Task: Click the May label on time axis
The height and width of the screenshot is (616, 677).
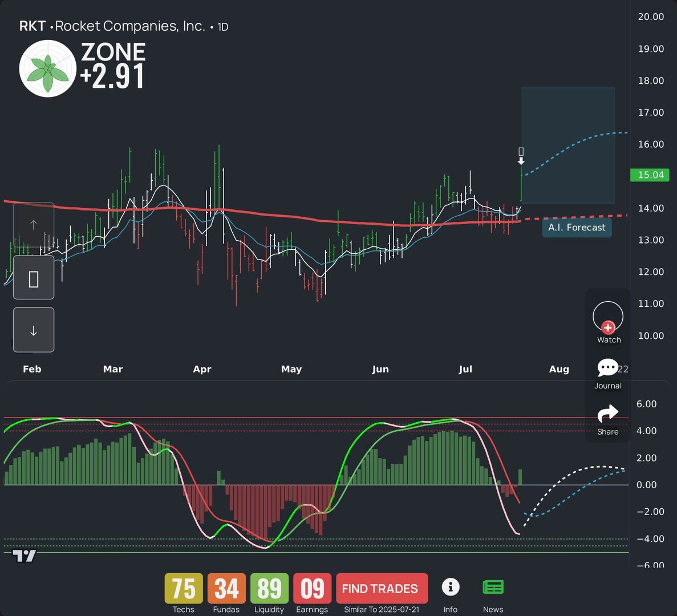Action: coord(291,369)
